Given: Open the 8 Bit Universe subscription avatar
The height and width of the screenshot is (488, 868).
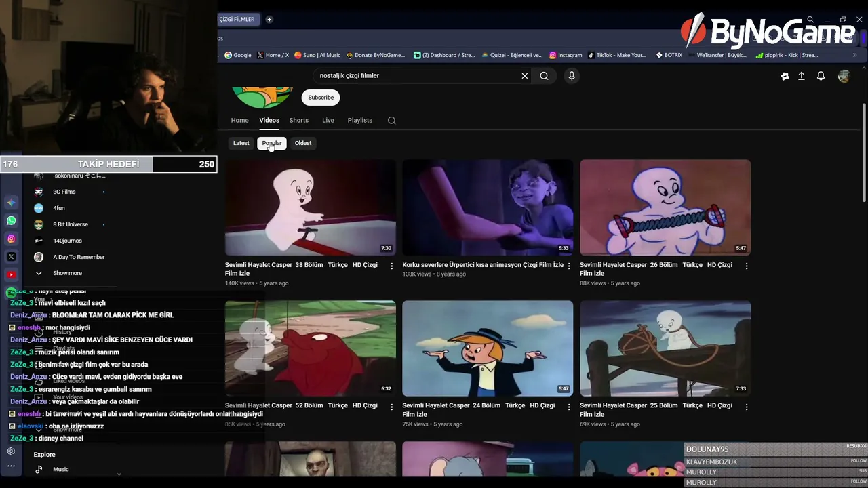Looking at the screenshot, I should coord(39,224).
